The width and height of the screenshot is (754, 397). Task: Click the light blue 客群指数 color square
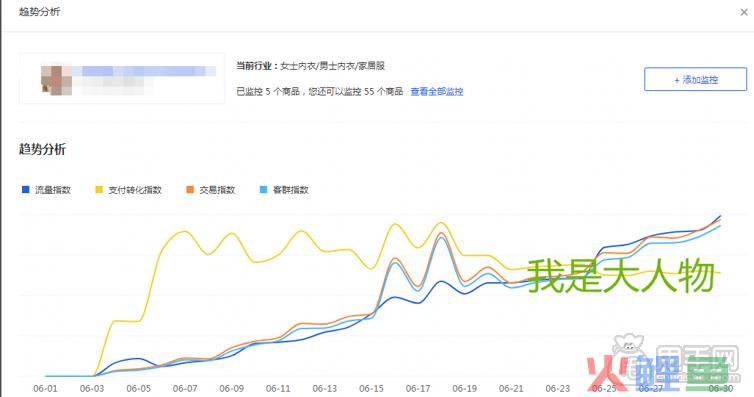click(263, 190)
